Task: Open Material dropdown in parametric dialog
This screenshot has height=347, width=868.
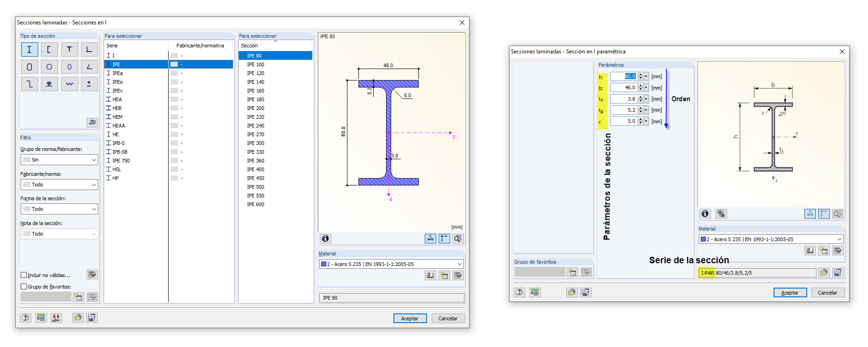Action: pos(771,239)
